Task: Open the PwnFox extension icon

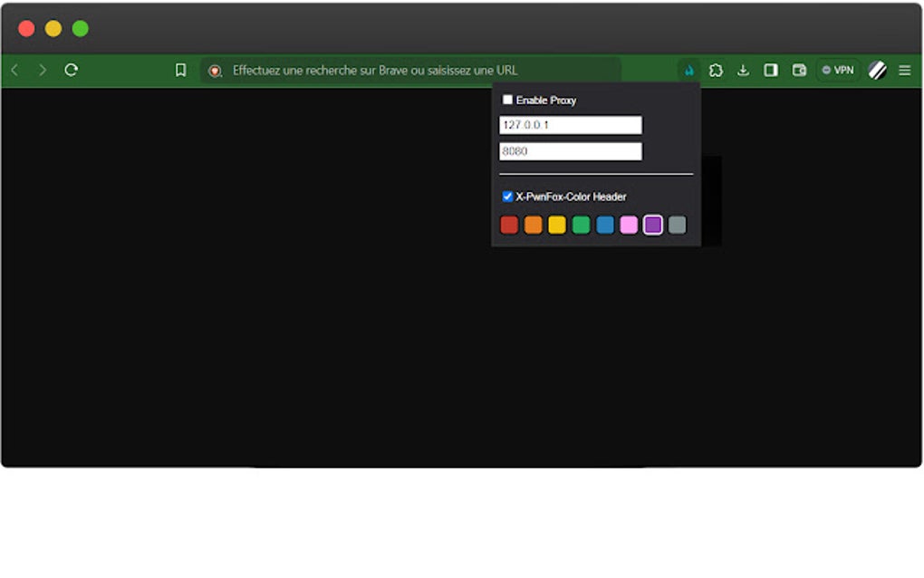Action: [689, 70]
